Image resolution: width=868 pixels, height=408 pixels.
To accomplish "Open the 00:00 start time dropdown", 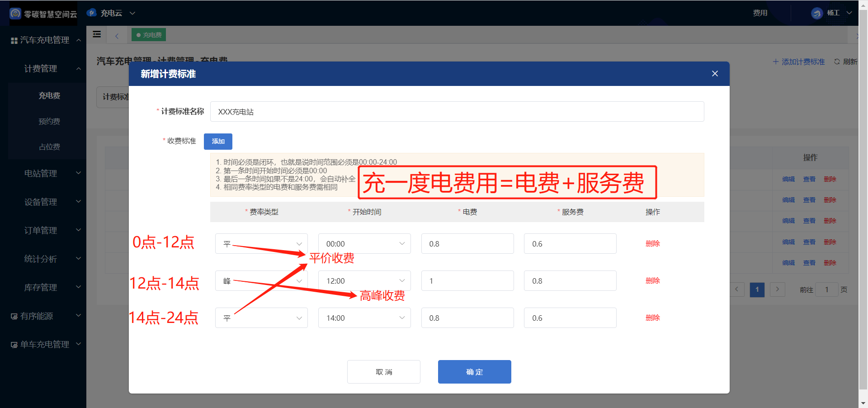I will coord(364,243).
